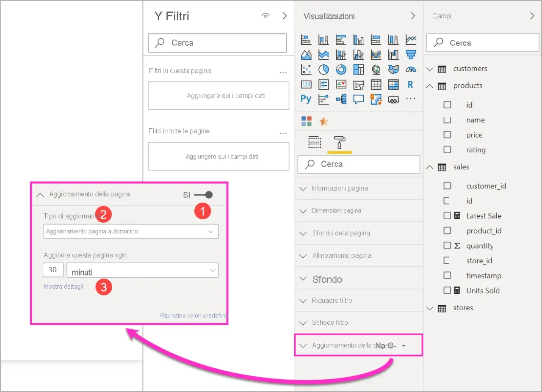Click the refresh interval number field

53,270
